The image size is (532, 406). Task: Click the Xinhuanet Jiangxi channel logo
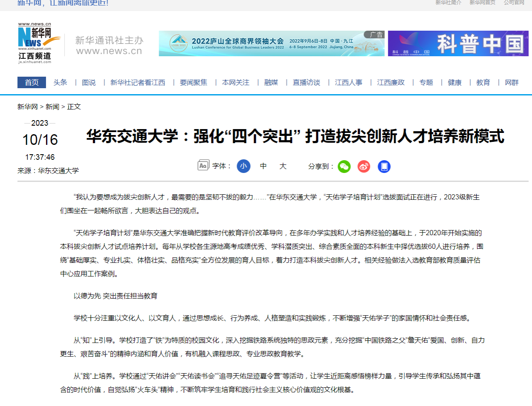click(x=39, y=43)
